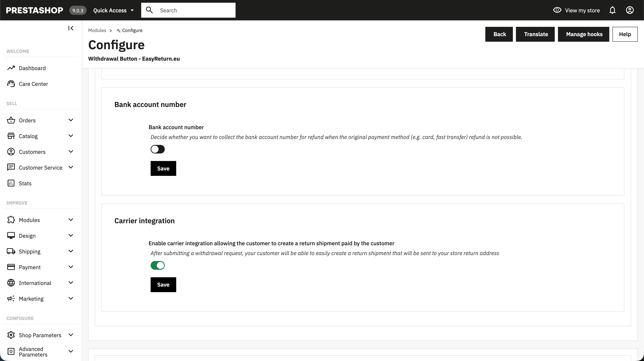
Task: Click the eye icon beside View my store
Action: pos(557,10)
